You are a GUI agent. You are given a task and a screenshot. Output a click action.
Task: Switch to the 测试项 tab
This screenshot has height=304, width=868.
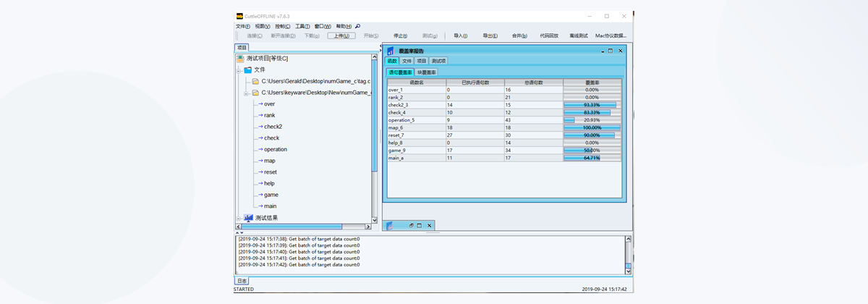point(439,62)
